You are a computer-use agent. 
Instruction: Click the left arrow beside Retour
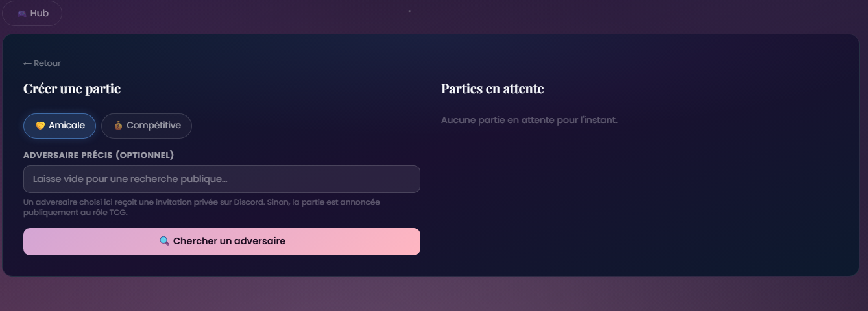coord(27,63)
